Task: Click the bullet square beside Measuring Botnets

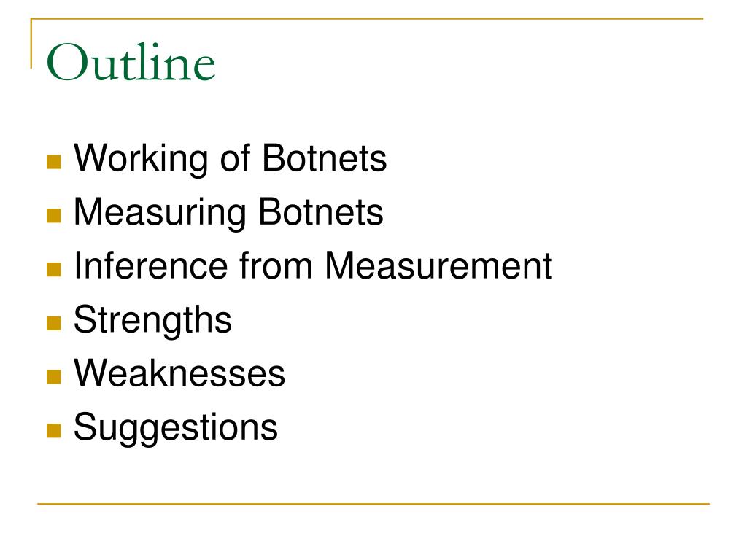Action: (x=54, y=216)
